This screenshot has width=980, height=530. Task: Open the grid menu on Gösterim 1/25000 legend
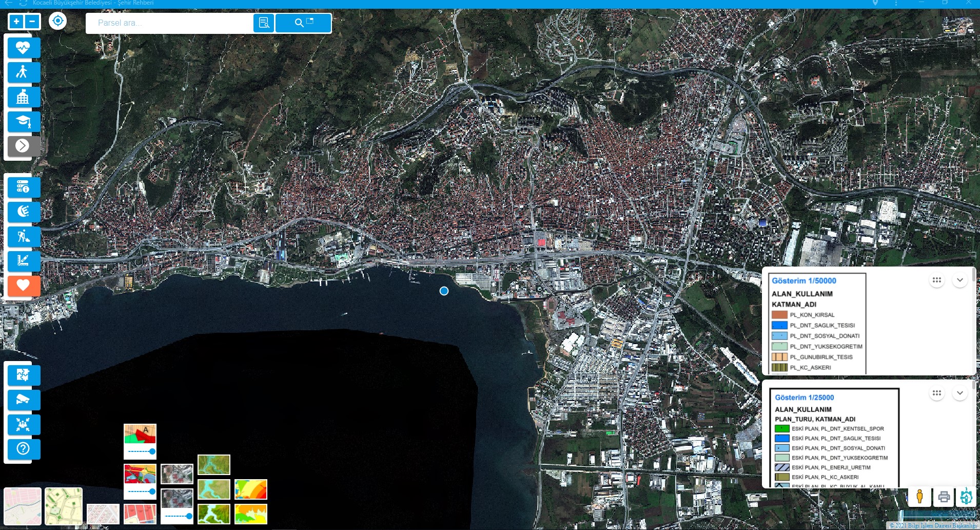pos(936,393)
